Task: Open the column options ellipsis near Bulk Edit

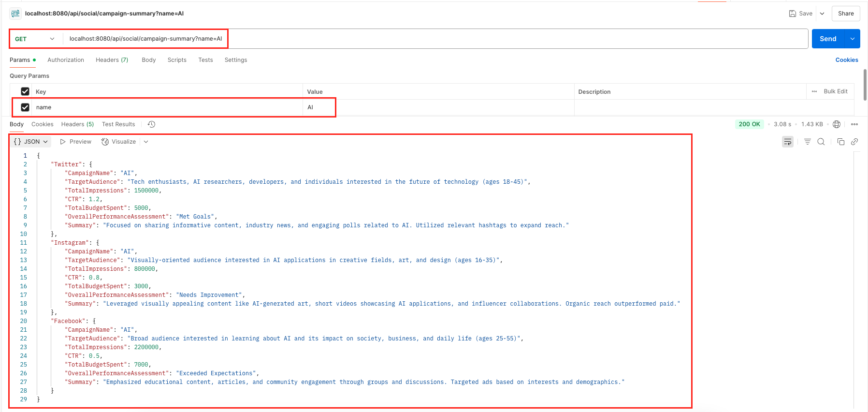Action: [814, 91]
